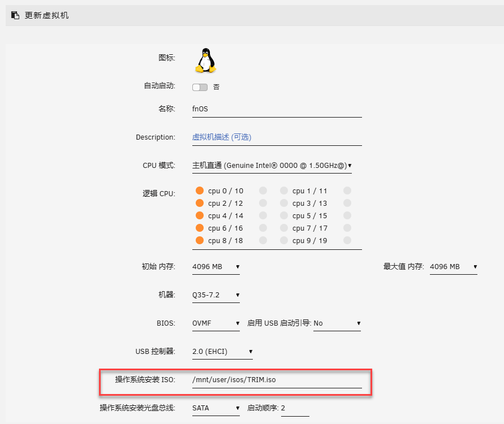Click the 操作系统安装 ISO path field

(x=277, y=380)
